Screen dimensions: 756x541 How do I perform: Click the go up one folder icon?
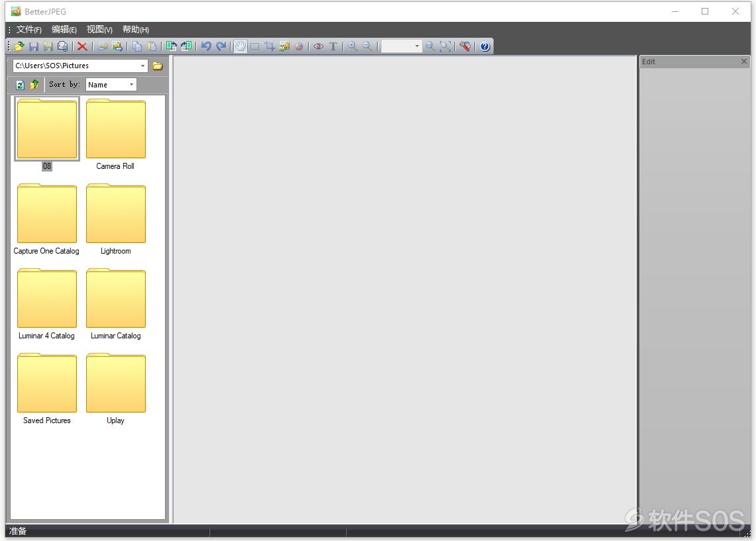[x=34, y=85]
